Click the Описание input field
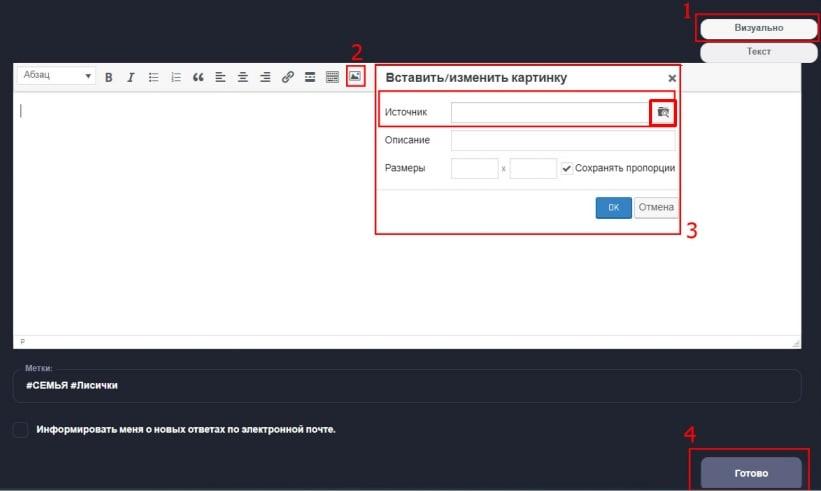Viewport: 821px width, 491px height. pos(562,140)
